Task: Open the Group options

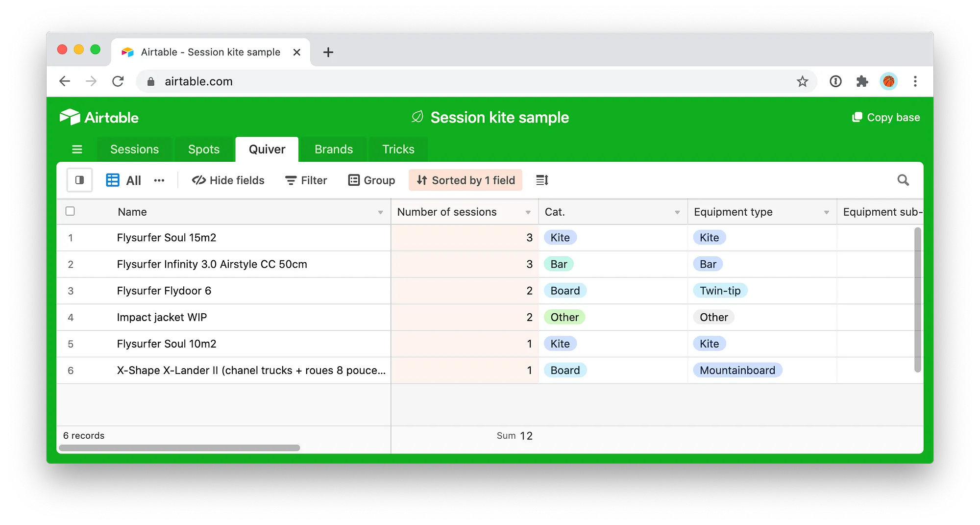Action: tap(371, 180)
